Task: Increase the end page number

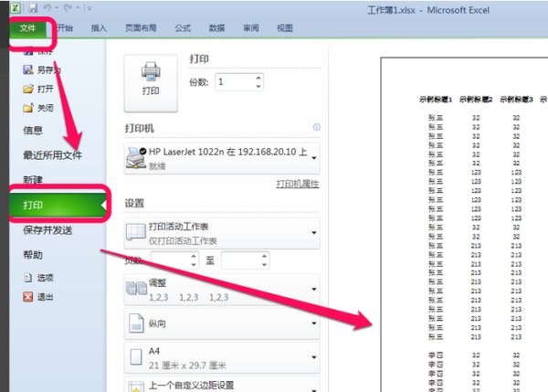Action: click(x=265, y=257)
